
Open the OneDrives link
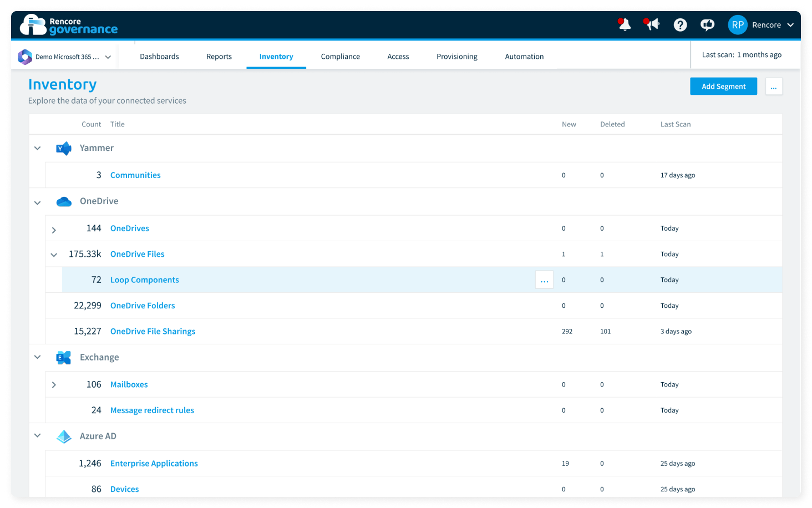130,228
